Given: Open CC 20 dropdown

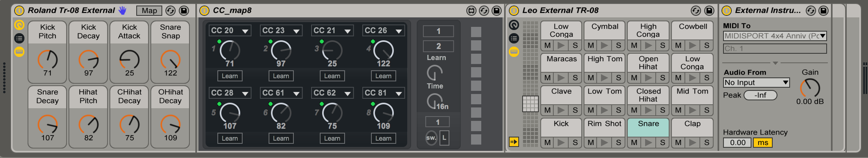Looking at the screenshot, I should point(230,30).
